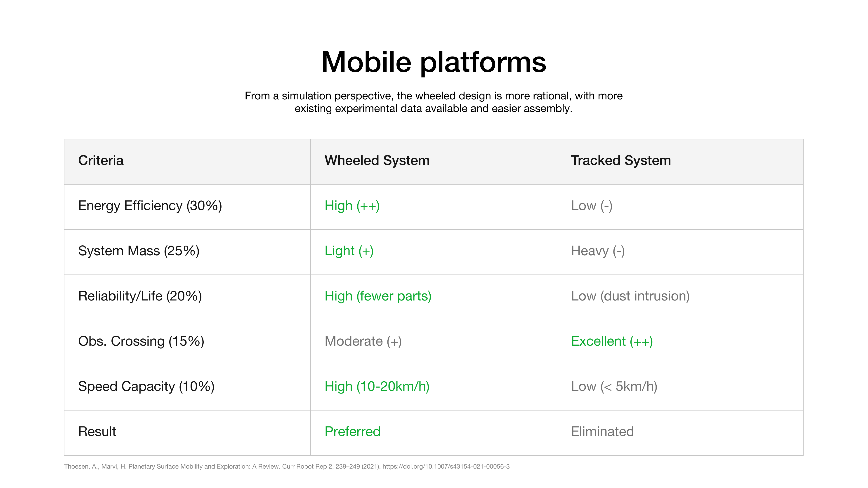Viewport: 868px width, 488px height.
Task: Click the green "High (++)" cell
Action: coord(352,206)
